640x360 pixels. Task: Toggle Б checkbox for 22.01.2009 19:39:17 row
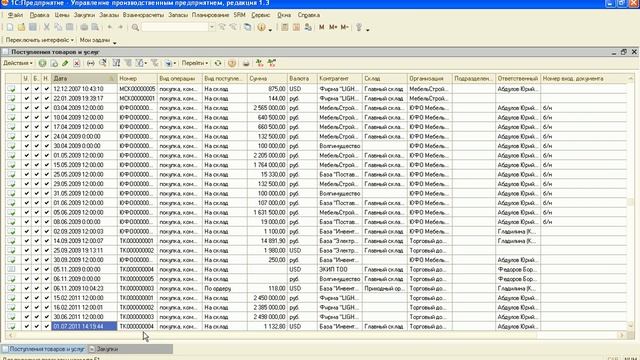(37, 98)
